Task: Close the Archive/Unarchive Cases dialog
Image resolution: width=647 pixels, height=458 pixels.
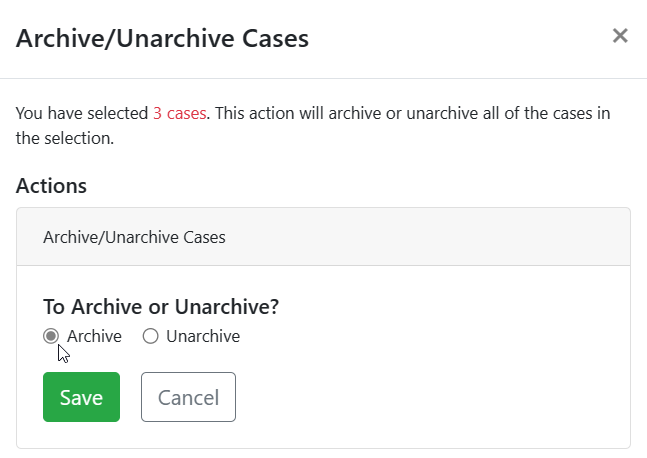Action: click(620, 37)
